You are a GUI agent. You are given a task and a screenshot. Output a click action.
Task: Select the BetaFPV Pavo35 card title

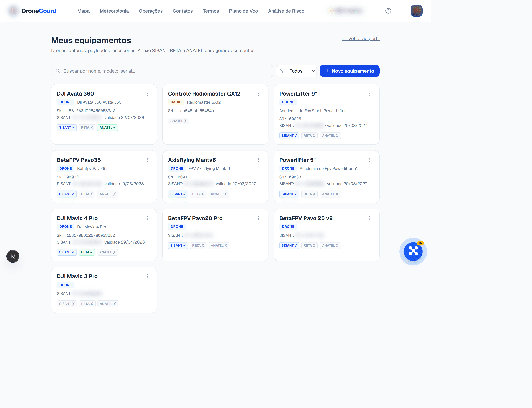tap(79, 160)
